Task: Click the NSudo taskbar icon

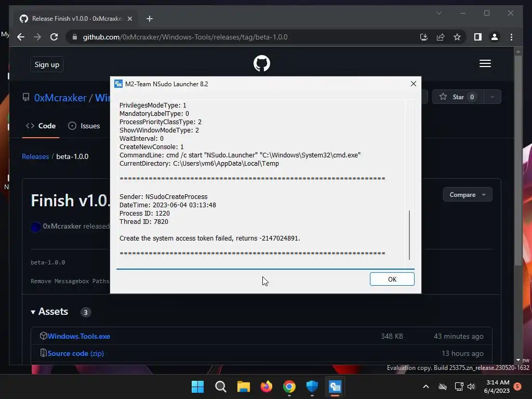Action: [335, 387]
